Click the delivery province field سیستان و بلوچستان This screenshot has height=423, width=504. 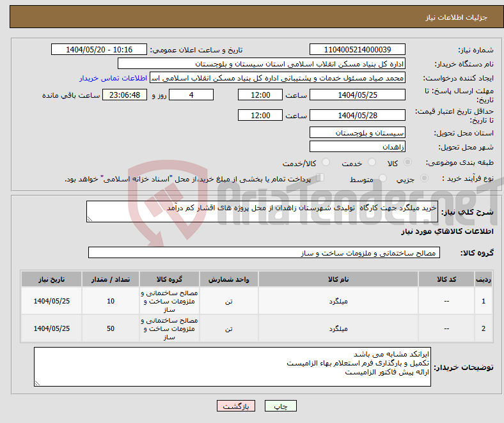[358, 132]
